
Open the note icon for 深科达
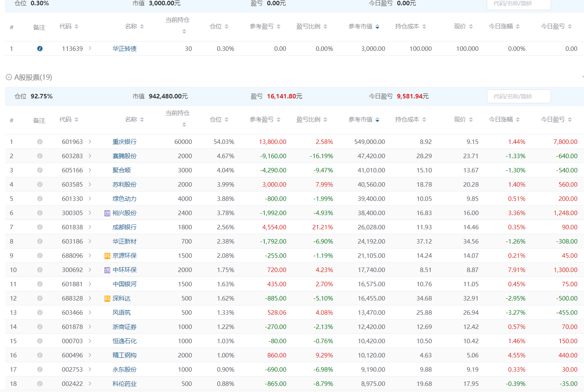tap(40, 298)
